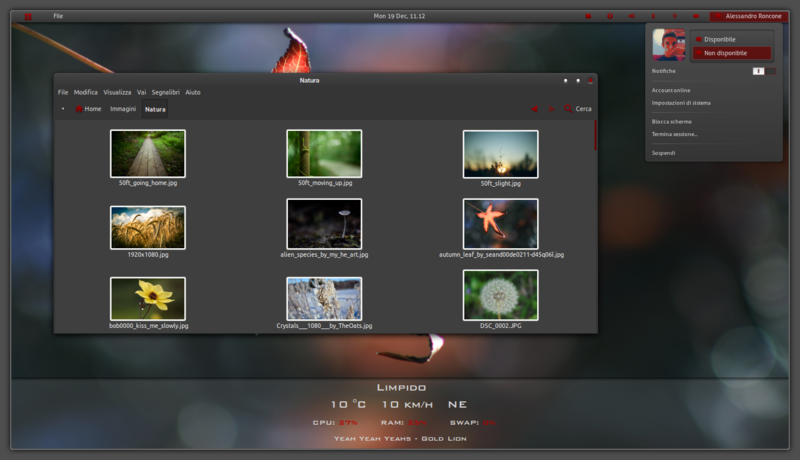Select the DSC_0002.JPG dandelion thumbnail
Screen dimensions: 800x460
pyautogui.click(x=501, y=295)
